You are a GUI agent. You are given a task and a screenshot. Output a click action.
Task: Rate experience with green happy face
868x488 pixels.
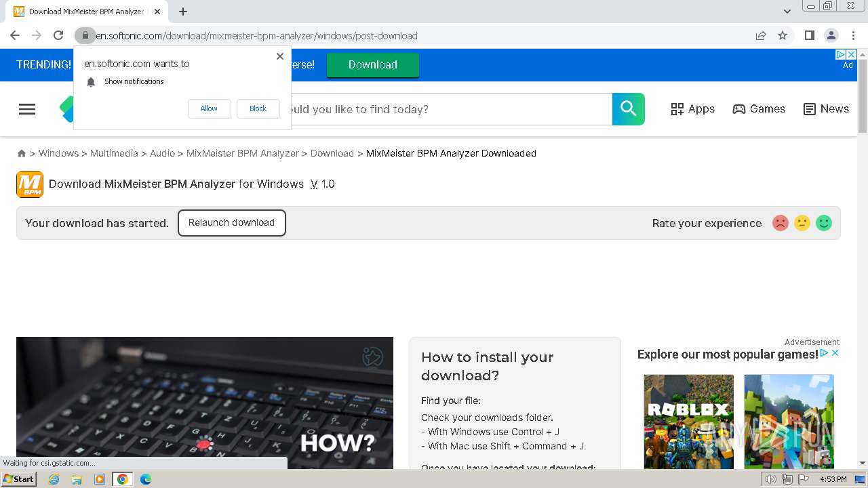(x=824, y=223)
